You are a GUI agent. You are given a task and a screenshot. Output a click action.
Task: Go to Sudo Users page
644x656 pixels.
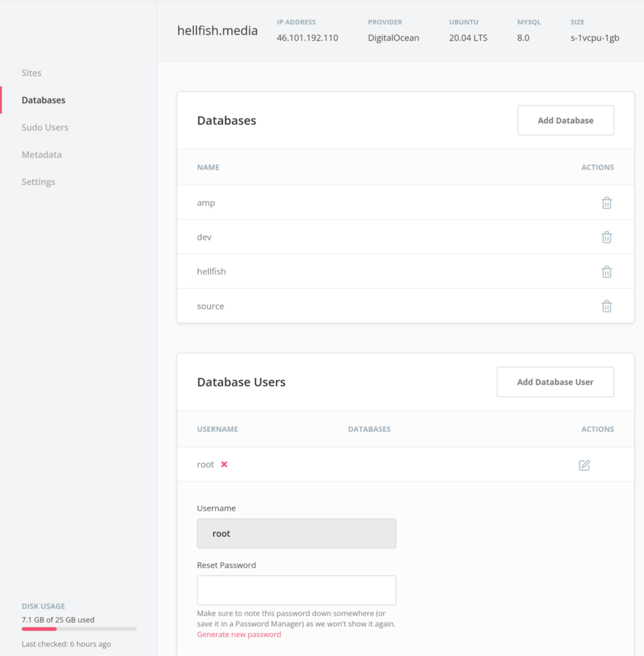[45, 127]
